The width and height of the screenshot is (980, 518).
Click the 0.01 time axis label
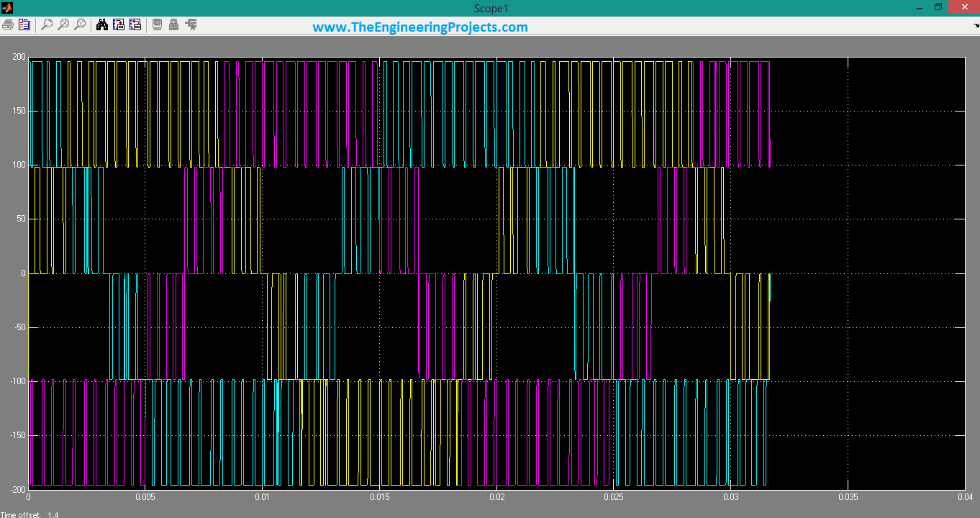[263, 497]
